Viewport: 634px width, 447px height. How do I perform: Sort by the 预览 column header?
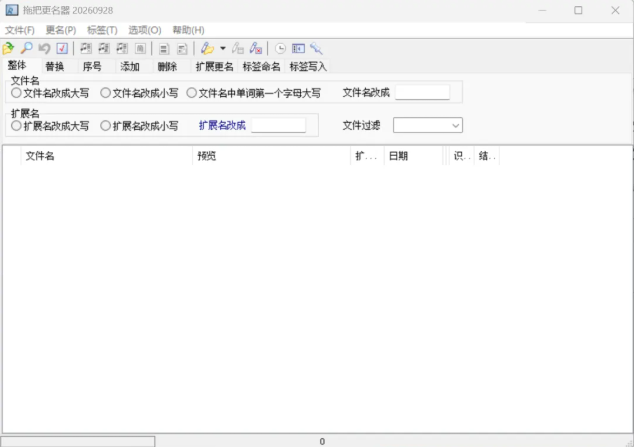(271, 156)
